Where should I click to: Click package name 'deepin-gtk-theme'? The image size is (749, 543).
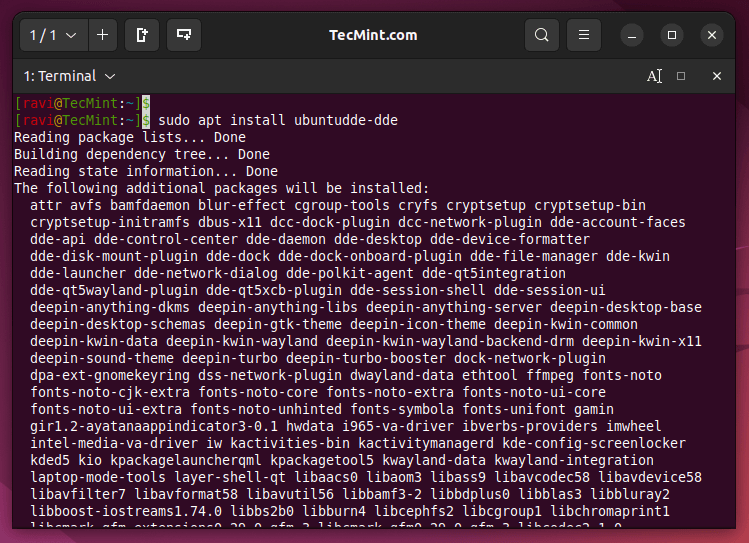(x=278, y=324)
